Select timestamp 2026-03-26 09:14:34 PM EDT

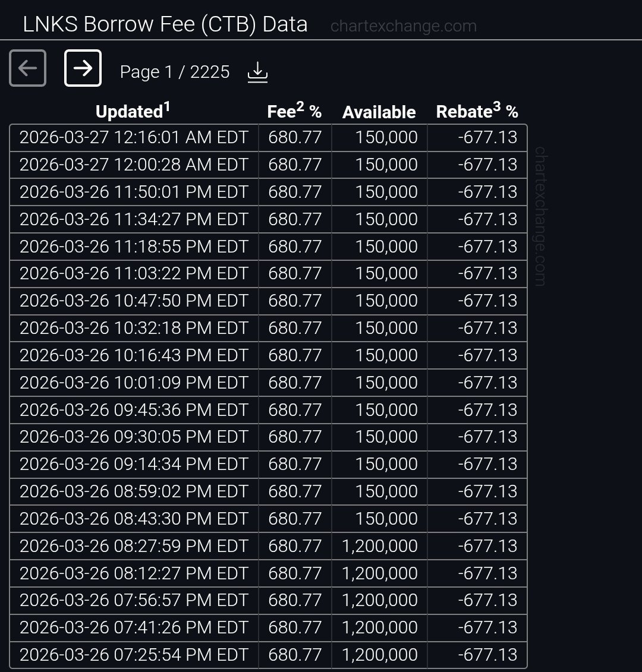tap(134, 464)
